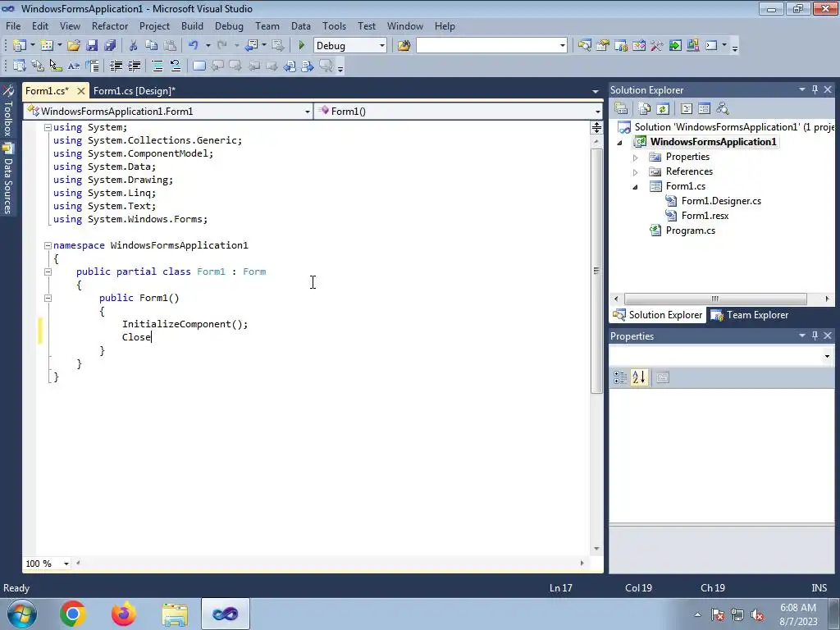
Task: Click the Open File folder icon
Action: pyautogui.click(x=73, y=46)
